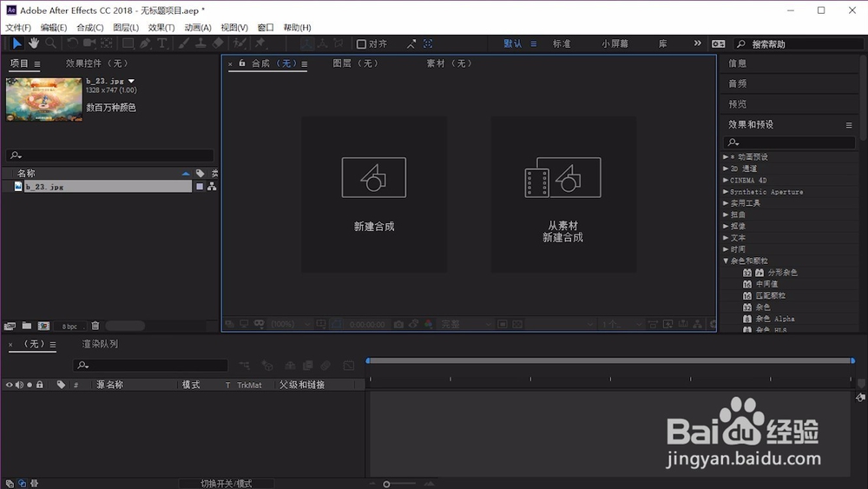The image size is (868, 489).
Task: Click the 新建合成 button
Action: click(x=374, y=195)
